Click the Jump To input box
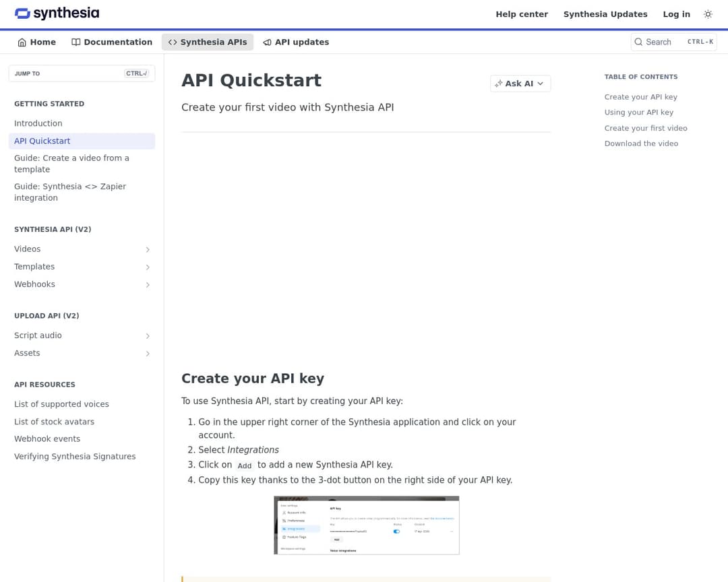Image resolution: width=728 pixels, height=582 pixels. point(82,73)
